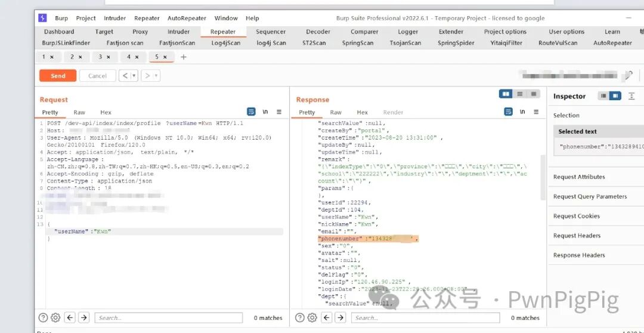This screenshot has height=333, width=644.
Task: Focus the Response search input field
Action: pyautogui.click(x=426, y=317)
